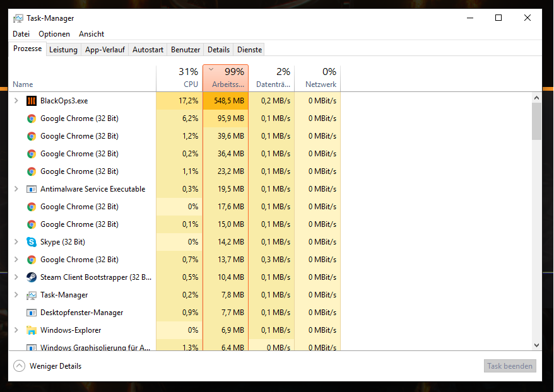Switch to the Autostart tab
The image size is (554, 392).
coord(148,50)
